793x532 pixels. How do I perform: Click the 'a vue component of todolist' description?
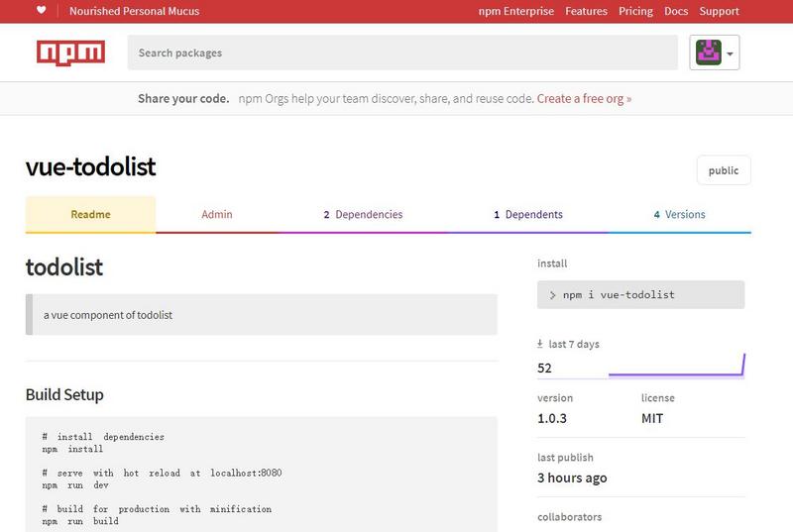pos(108,315)
